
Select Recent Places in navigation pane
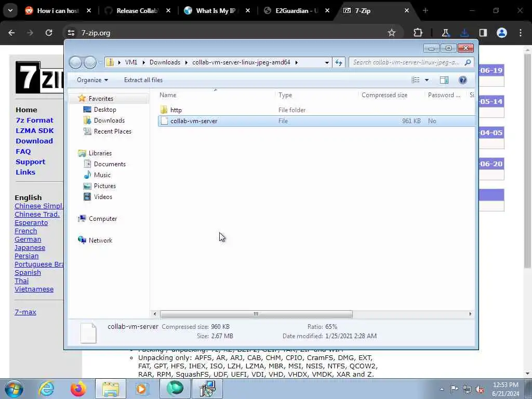tap(112, 131)
